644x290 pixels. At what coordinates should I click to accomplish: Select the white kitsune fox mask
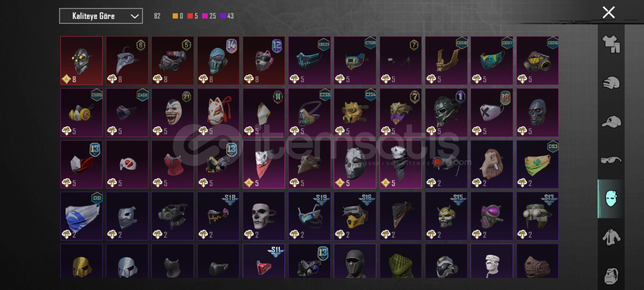(x=218, y=113)
